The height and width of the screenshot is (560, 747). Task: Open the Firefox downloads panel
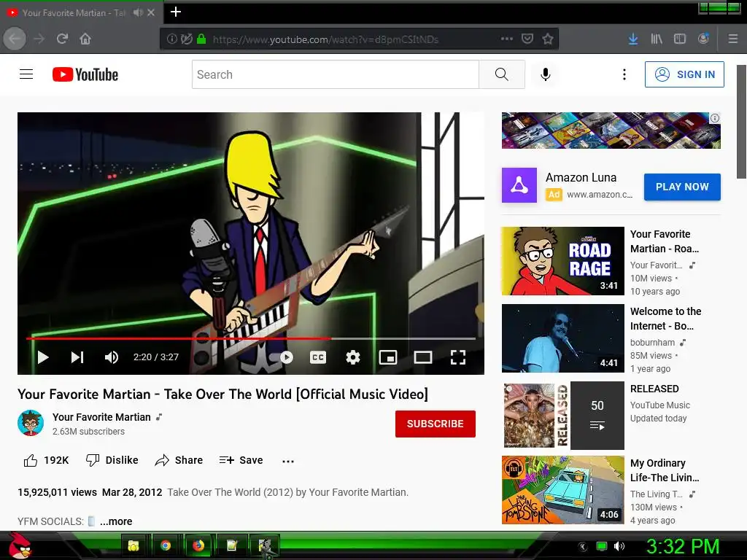tap(632, 39)
